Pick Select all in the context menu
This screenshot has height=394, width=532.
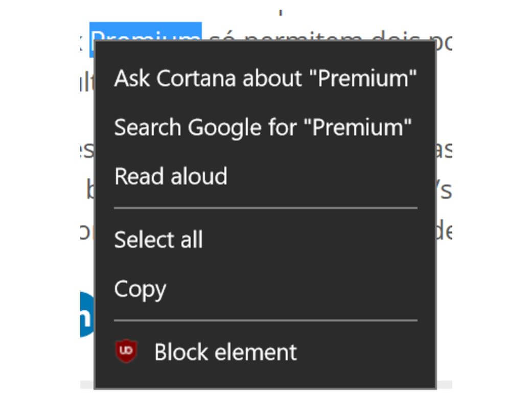tap(158, 240)
